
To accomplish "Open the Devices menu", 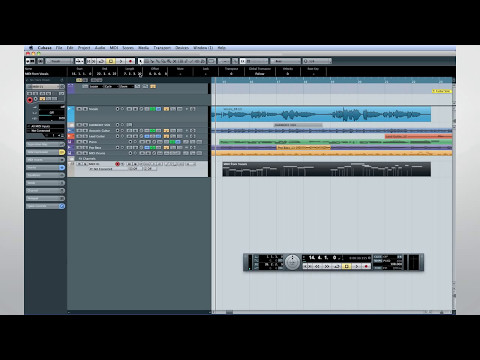I will point(182,48).
